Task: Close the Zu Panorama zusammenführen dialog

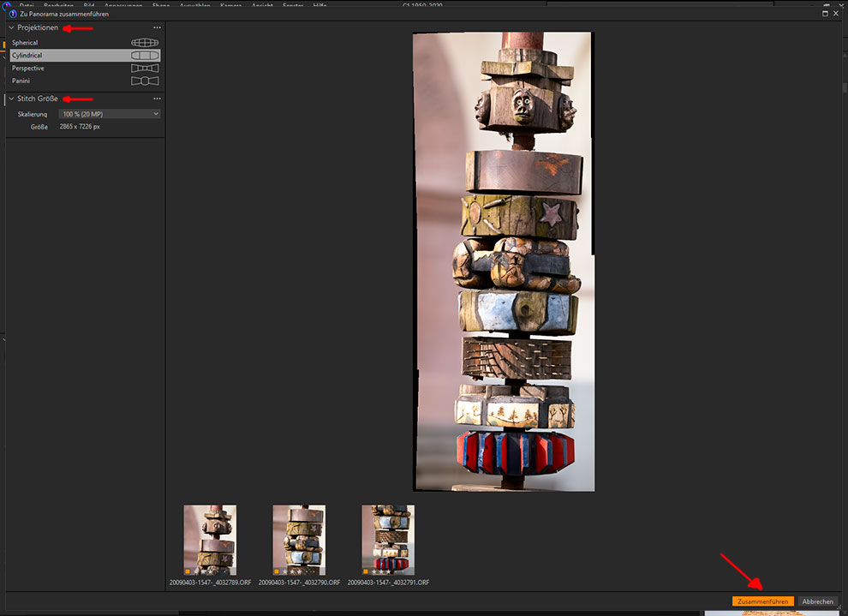Action: click(836, 14)
